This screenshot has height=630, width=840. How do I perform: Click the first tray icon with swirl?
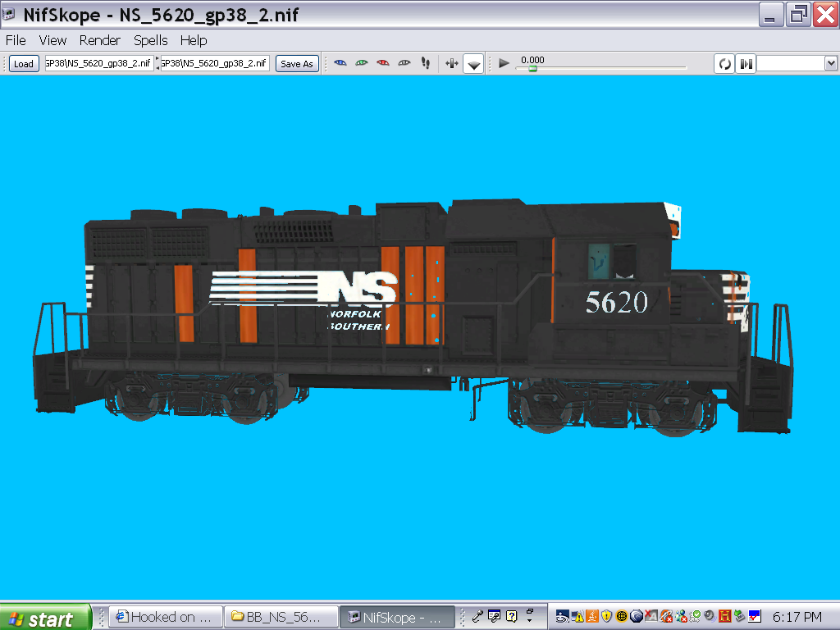tap(563, 616)
